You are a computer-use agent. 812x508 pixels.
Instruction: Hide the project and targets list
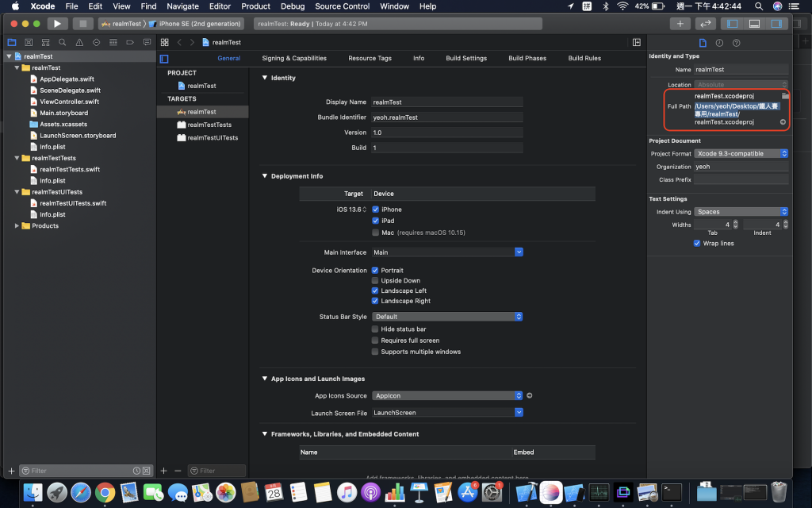coord(164,59)
